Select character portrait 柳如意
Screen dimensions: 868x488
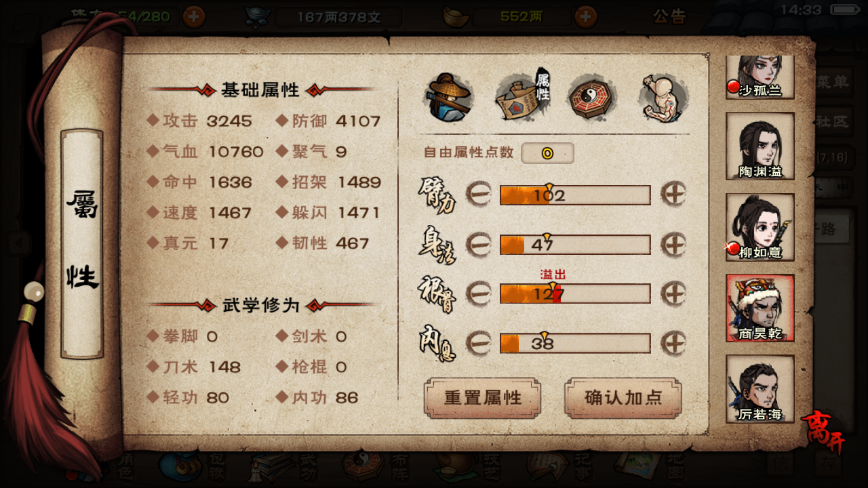click(760, 227)
